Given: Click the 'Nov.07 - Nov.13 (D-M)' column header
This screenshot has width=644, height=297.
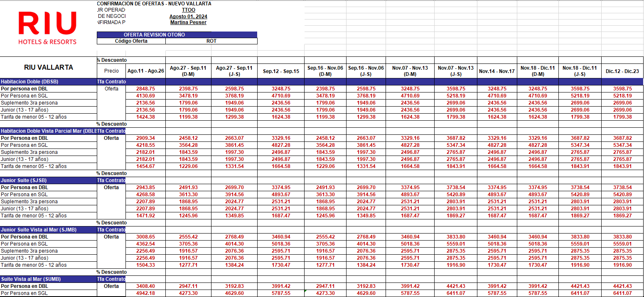Looking at the screenshot, I should click(x=410, y=71).
